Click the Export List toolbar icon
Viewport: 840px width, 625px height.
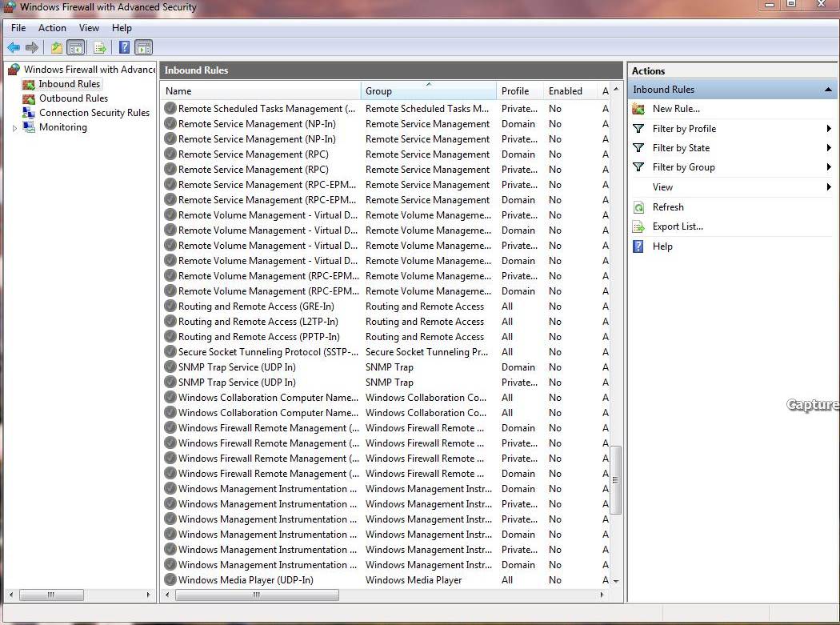[x=100, y=48]
